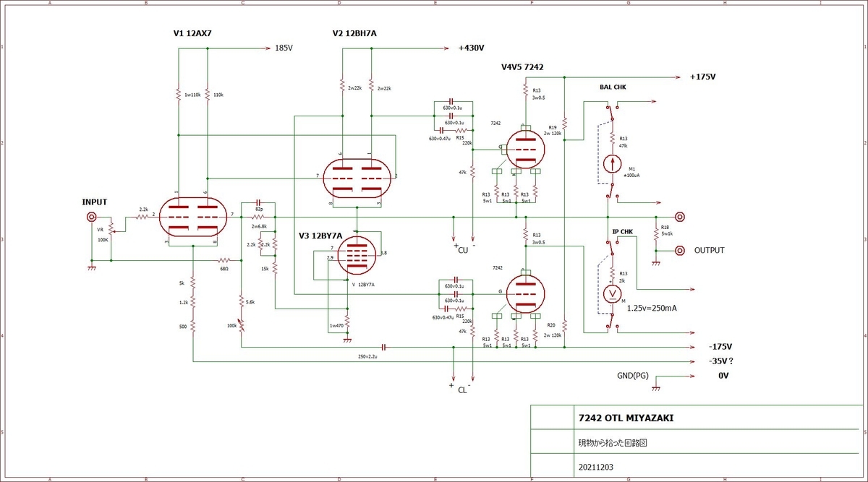Select the 68Ω resistor symbol
The image size is (868, 482).
(x=224, y=261)
